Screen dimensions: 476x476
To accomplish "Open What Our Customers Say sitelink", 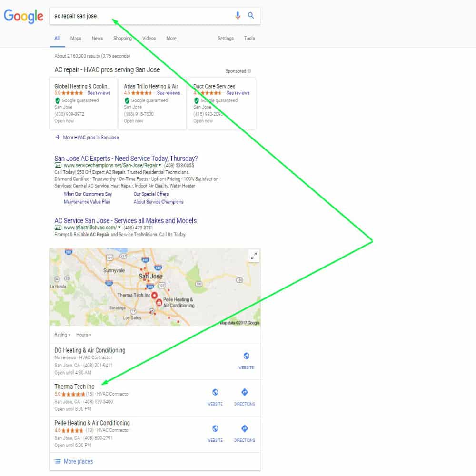I will click(x=88, y=194).
